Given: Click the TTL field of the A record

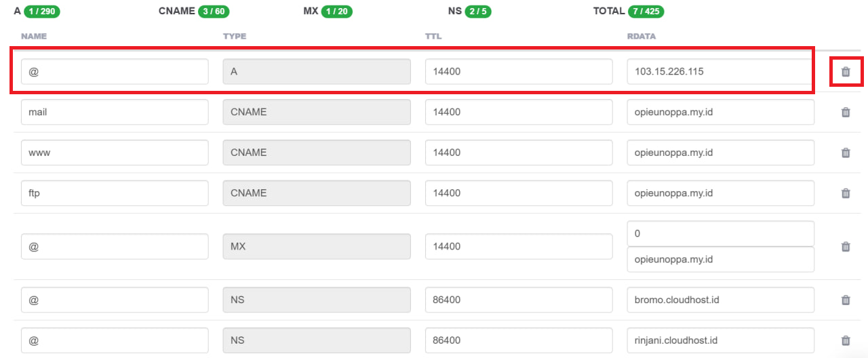Looking at the screenshot, I should pyautogui.click(x=519, y=71).
